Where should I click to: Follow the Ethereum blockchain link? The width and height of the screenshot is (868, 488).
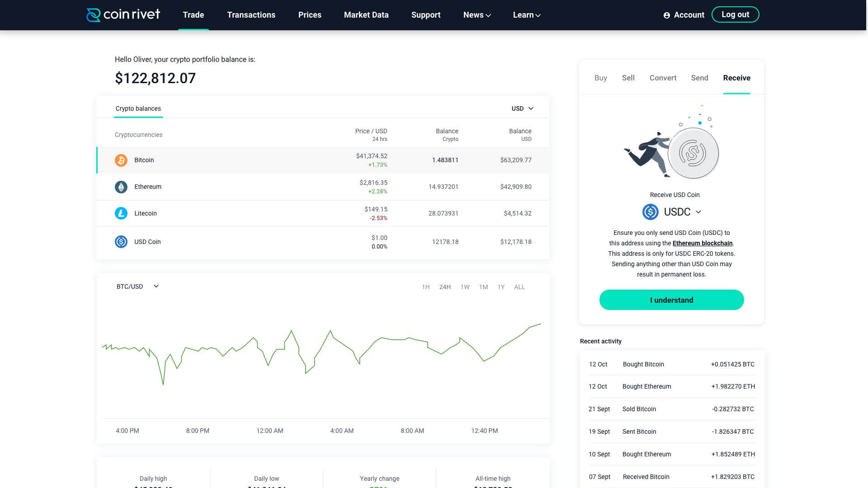[x=702, y=243]
